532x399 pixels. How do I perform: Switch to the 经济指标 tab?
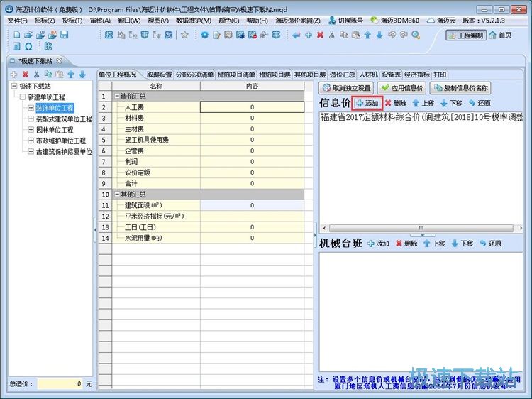point(417,75)
